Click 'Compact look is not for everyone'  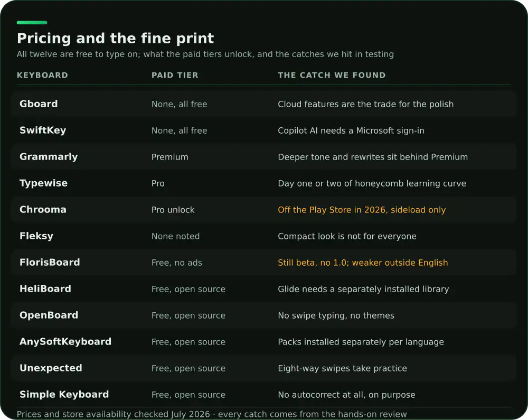pos(347,236)
